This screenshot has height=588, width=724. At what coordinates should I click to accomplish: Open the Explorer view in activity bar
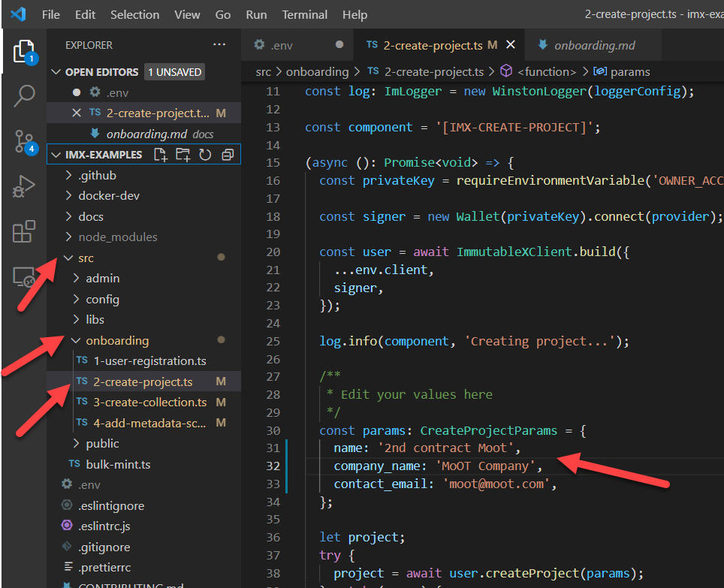click(x=23, y=51)
